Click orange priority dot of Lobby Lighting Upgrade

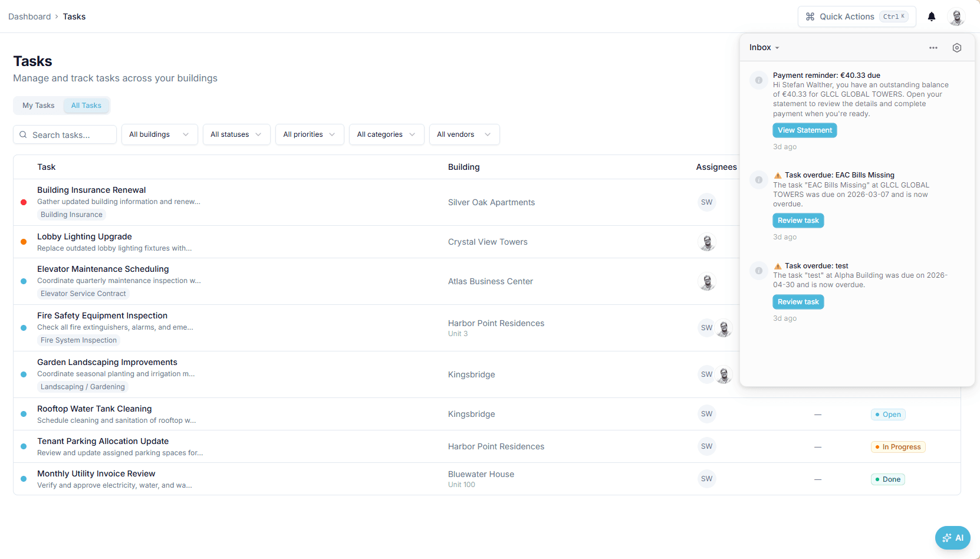[x=24, y=242]
